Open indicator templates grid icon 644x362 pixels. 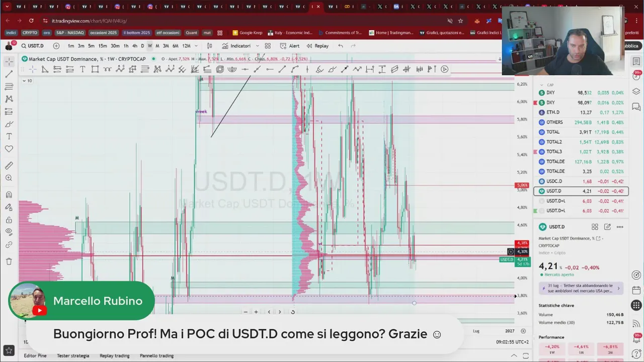268,46
